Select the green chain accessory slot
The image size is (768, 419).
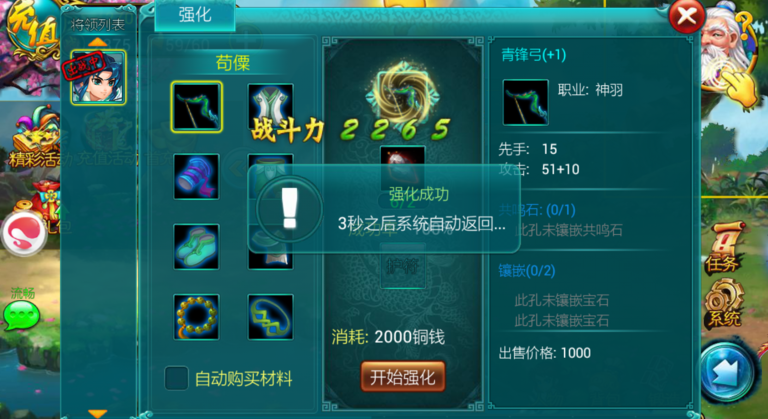point(270,317)
